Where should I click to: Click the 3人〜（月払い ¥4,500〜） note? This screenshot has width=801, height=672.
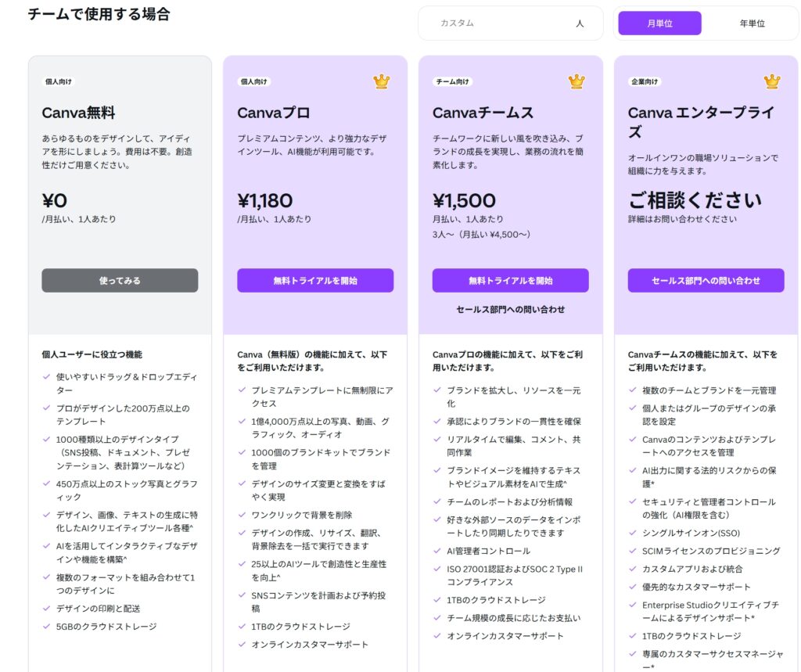pyautogui.click(x=481, y=234)
